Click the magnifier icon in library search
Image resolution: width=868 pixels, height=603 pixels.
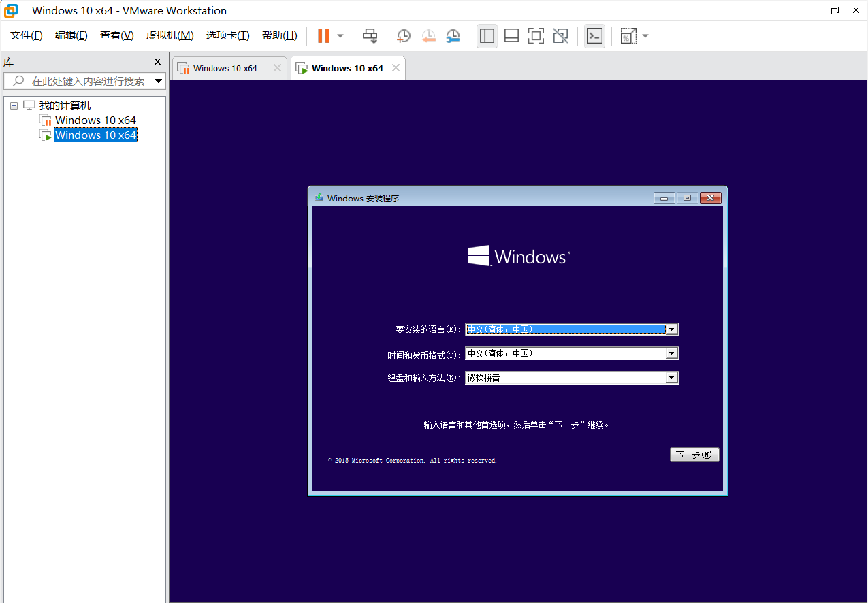coord(18,81)
